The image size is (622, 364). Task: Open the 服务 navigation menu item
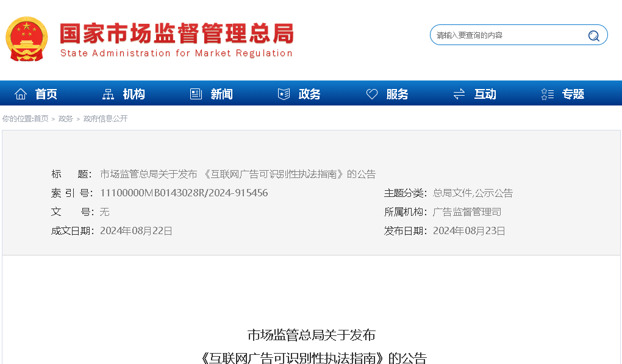click(397, 94)
